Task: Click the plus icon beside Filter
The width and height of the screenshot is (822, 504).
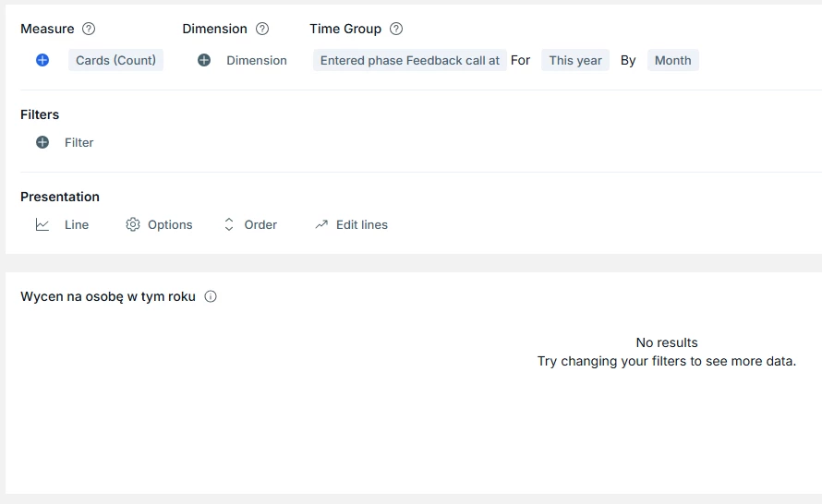Action: click(x=42, y=142)
